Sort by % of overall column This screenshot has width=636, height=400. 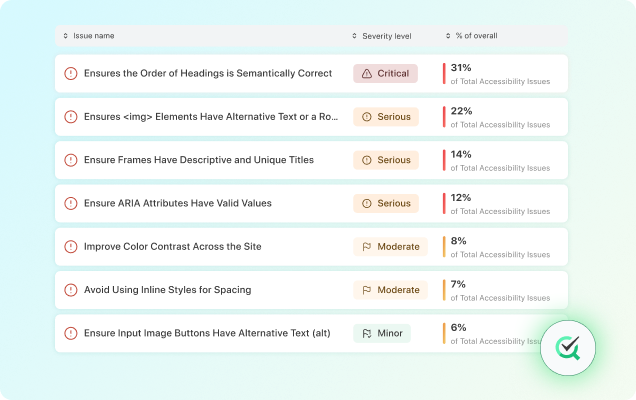(472, 36)
